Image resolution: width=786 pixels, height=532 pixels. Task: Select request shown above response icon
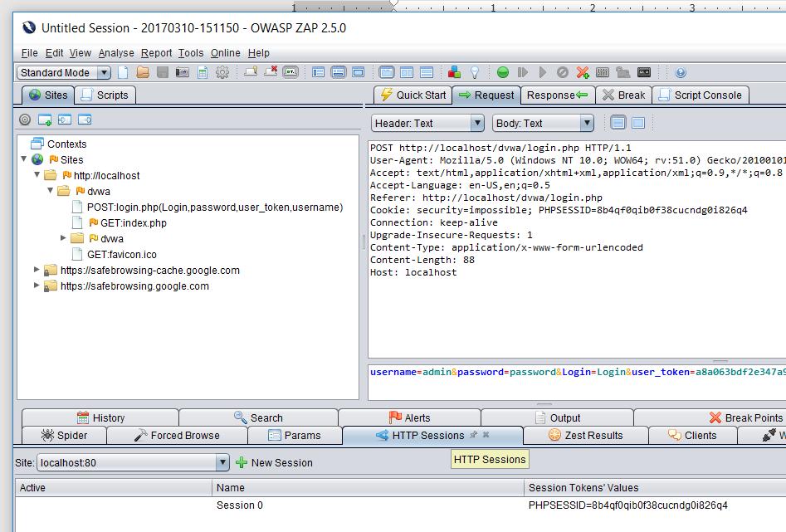pos(427,73)
